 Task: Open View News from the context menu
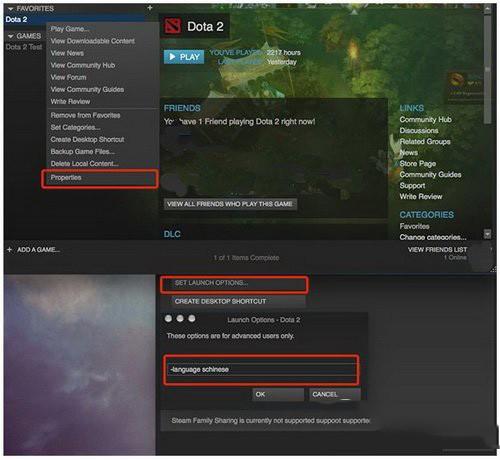click(67, 53)
